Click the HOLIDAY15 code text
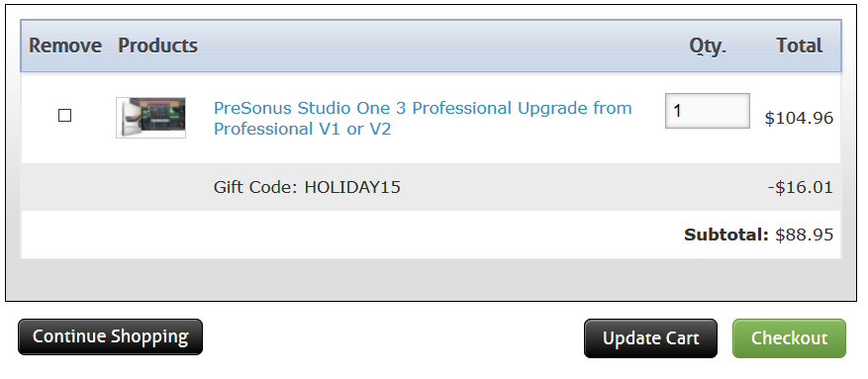 pyautogui.click(x=352, y=187)
